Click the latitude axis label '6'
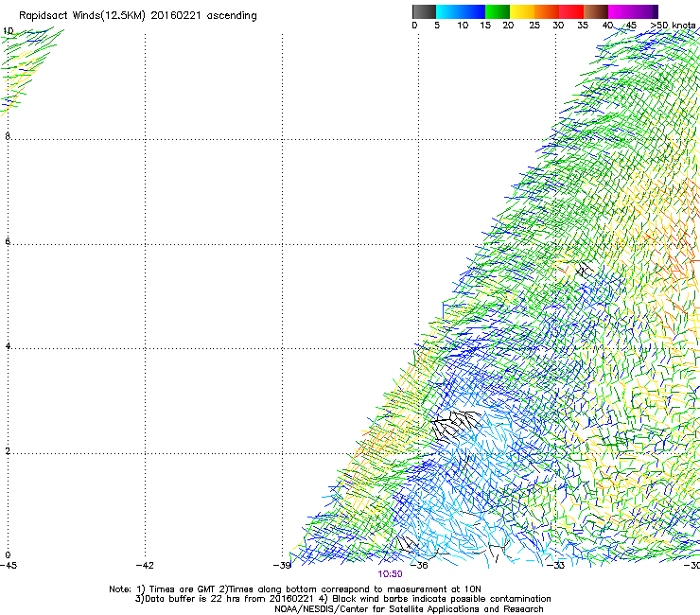700x615 pixels. point(8,241)
